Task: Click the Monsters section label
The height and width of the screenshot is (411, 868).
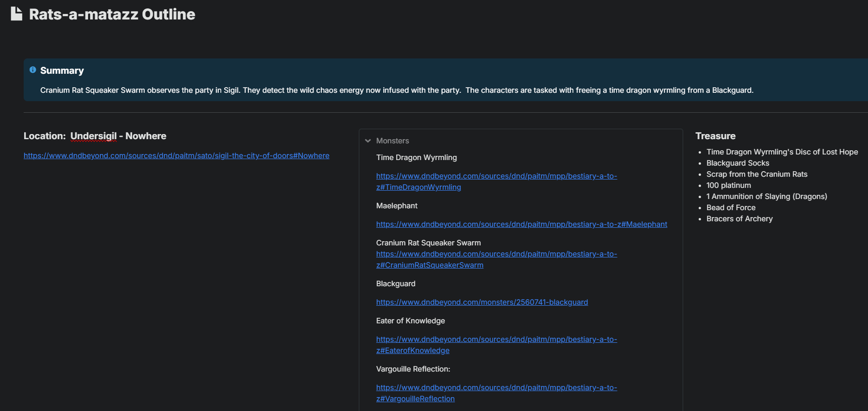Action: coord(392,141)
